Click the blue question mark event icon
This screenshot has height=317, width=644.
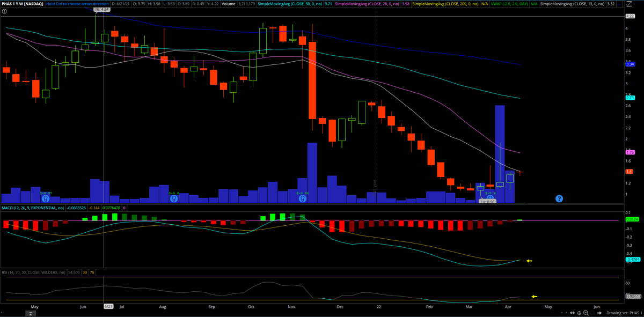(x=559, y=198)
